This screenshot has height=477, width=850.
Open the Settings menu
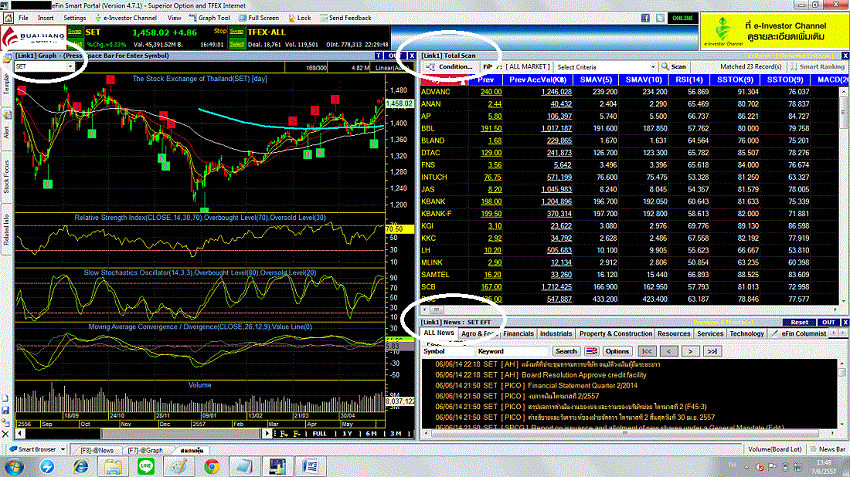75,18
